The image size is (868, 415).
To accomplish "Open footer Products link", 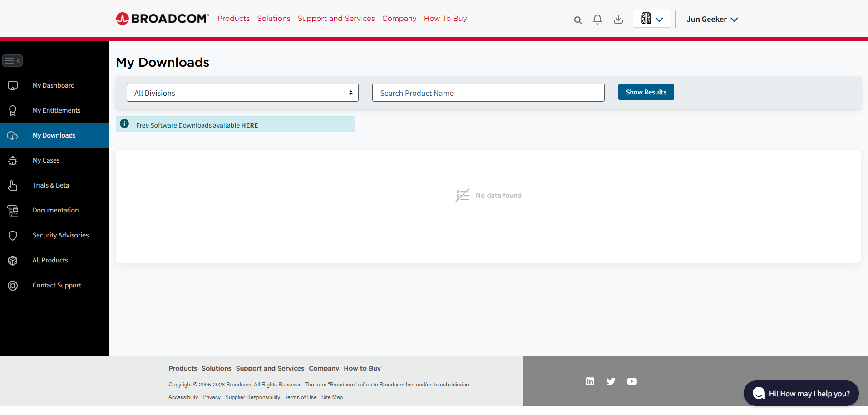I will click(x=182, y=368).
